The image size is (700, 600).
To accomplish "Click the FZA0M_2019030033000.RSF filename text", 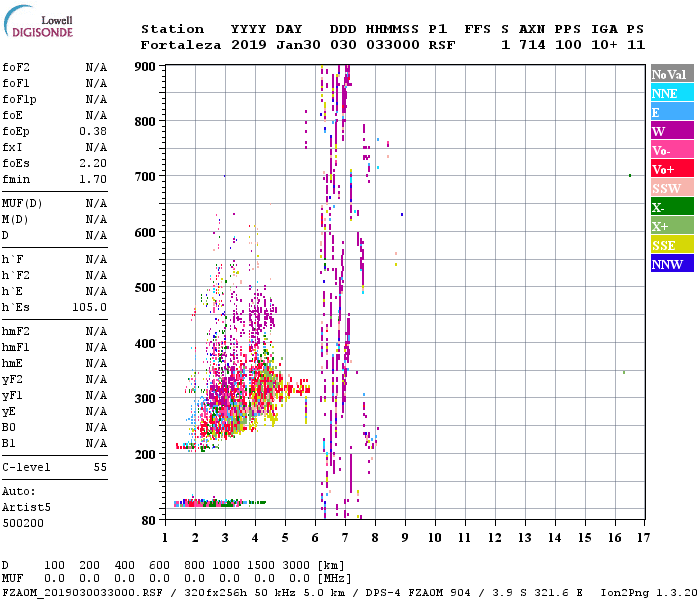I will click(82, 592).
